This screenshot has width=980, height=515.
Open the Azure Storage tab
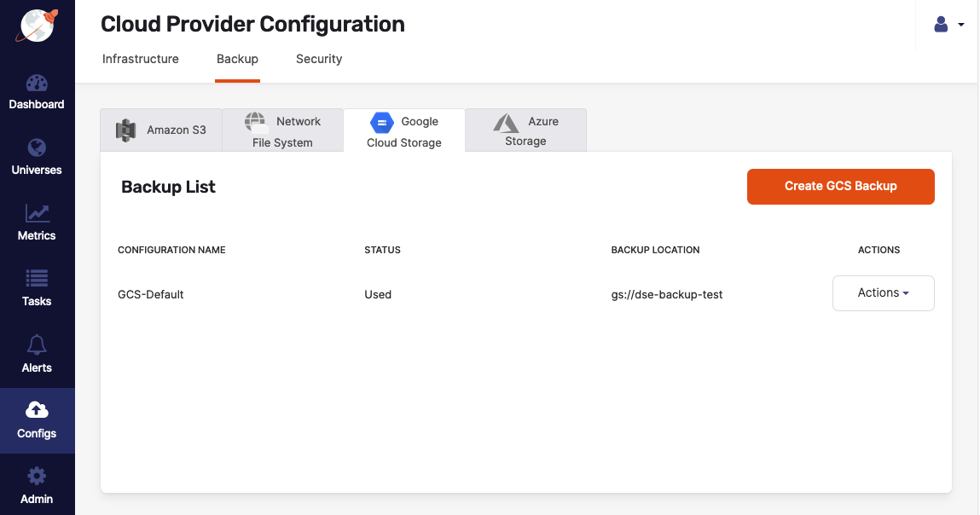(x=525, y=131)
